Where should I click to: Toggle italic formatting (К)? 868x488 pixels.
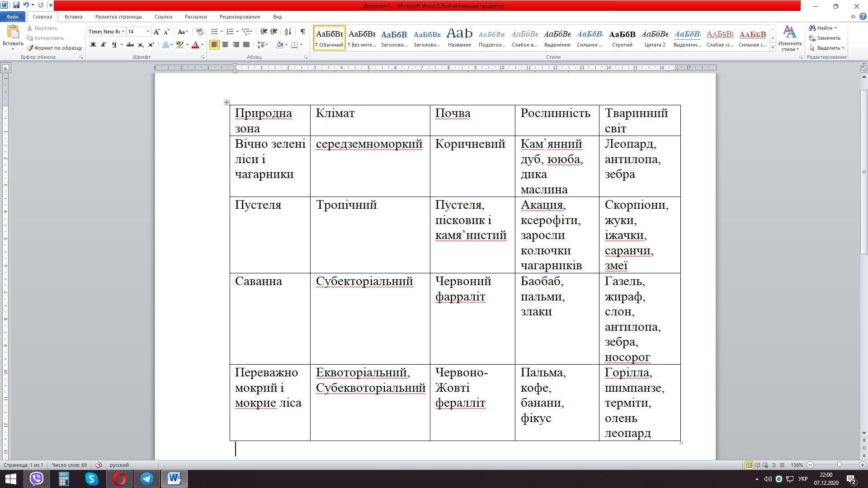click(x=104, y=45)
